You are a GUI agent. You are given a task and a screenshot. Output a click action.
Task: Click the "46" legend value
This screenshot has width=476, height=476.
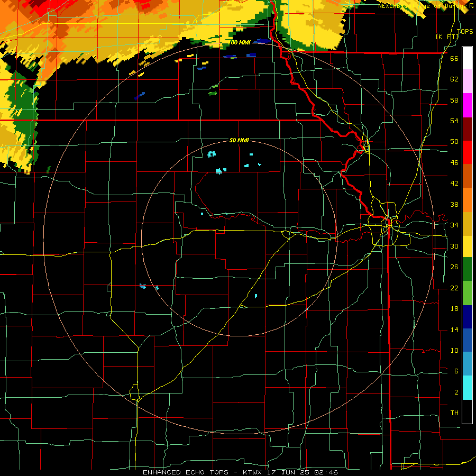coord(454,163)
